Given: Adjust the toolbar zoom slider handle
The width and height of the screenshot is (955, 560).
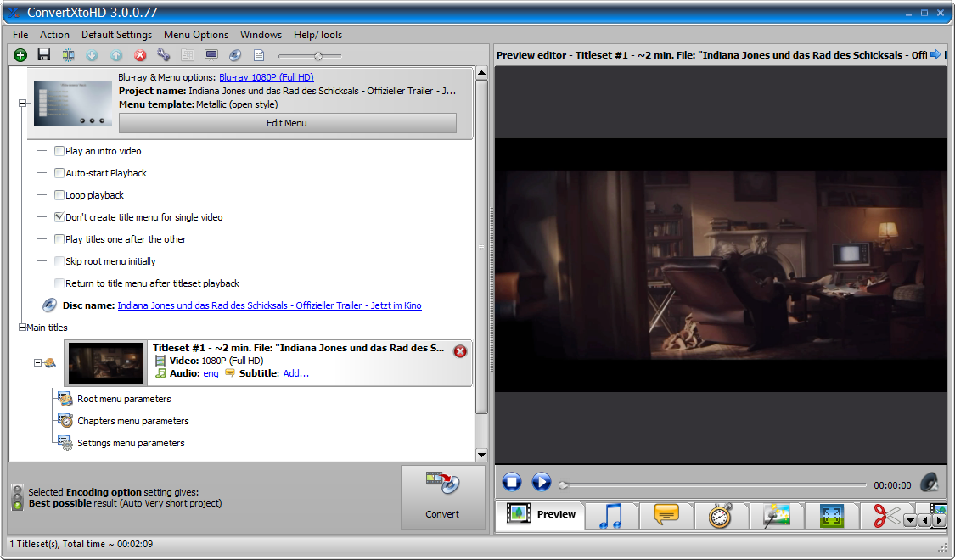Looking at the screenshot, I should point(318,56).
